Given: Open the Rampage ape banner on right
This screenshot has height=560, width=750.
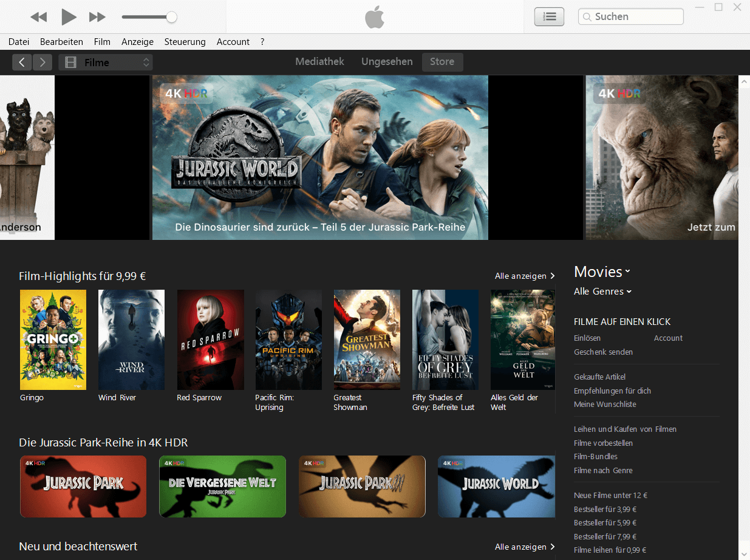Looking at the screenshot, I should [x=662, y=157].
